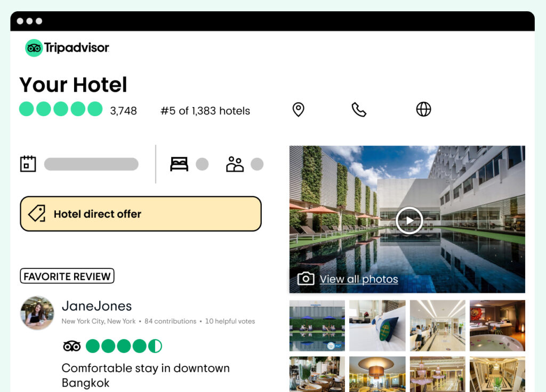The image size is (546, 392).
Task: Click JaneJones profile avatar photo
Action: (37, 313)
